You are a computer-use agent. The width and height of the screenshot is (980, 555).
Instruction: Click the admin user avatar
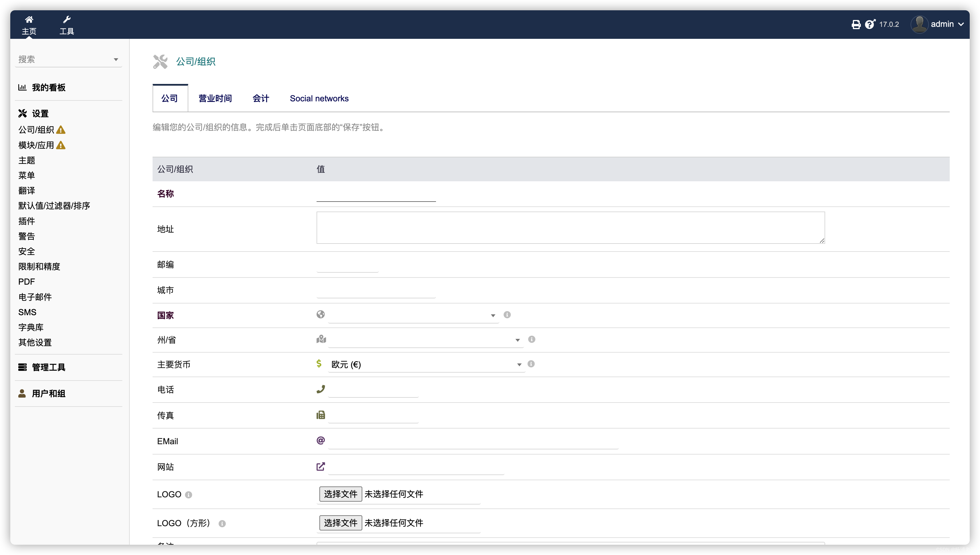click(919, 24)
